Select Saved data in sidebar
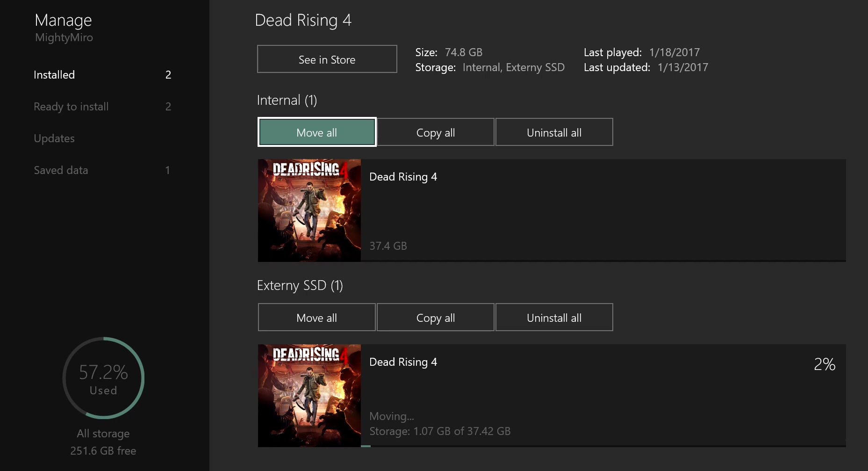This screenshot has width=868, height=471. 102,170
